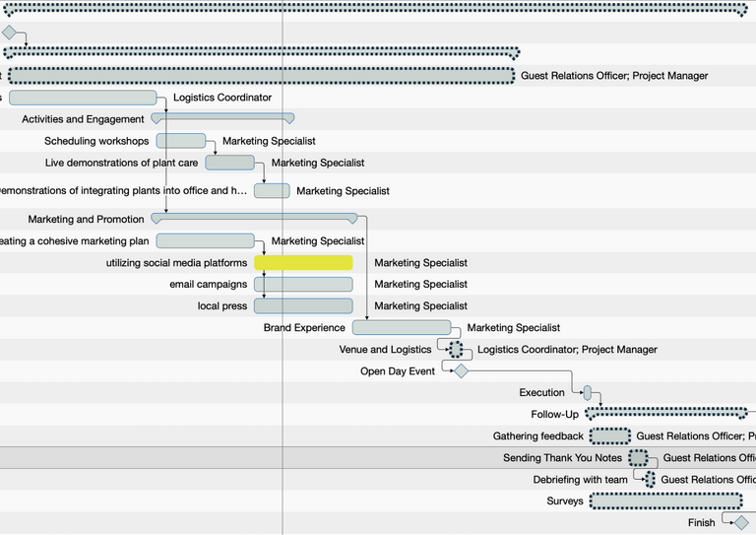Click the Live demonstrations of plant care bar
This screenshot has height=535, width=756.
[229, 163]
